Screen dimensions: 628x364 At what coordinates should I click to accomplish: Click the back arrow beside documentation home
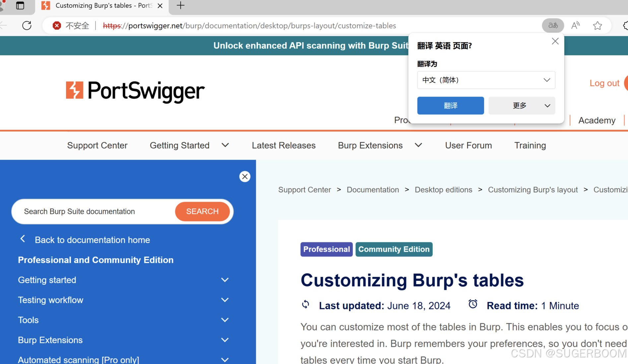coord(23,239)
